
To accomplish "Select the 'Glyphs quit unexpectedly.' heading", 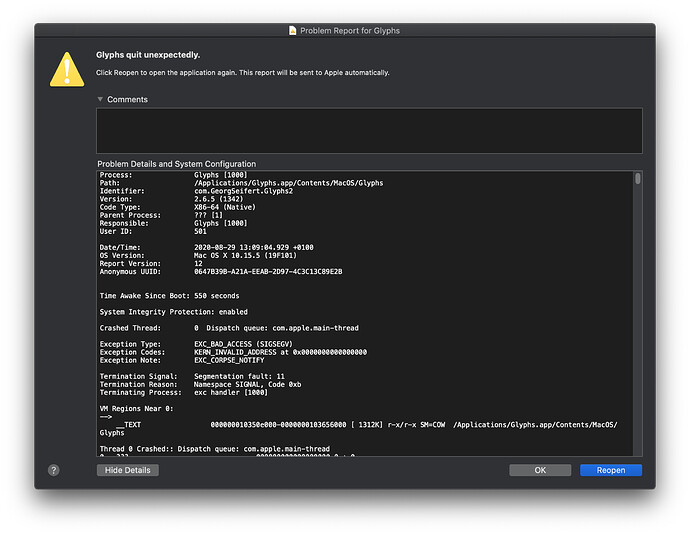I will click(x=148, y=55).
